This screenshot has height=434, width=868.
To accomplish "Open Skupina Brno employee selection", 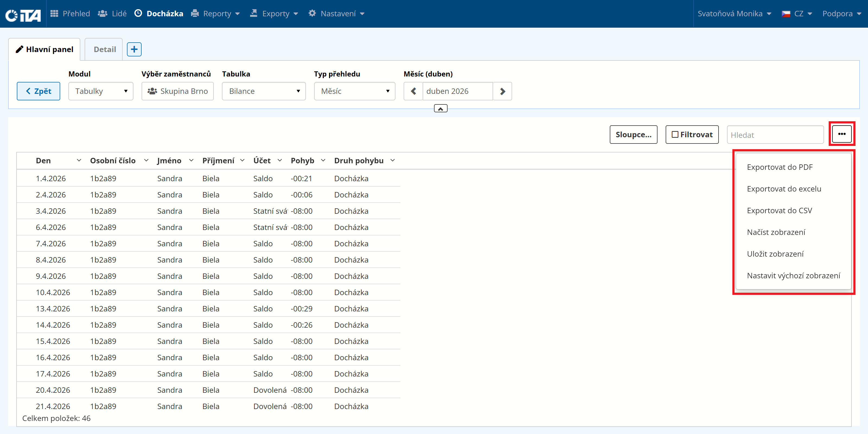I will pyautogui.click(x=178, y=91).
